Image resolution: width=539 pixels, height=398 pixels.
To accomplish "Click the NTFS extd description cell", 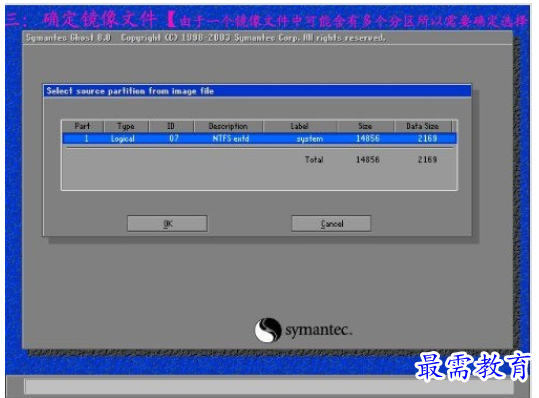I will pos(231,139).
